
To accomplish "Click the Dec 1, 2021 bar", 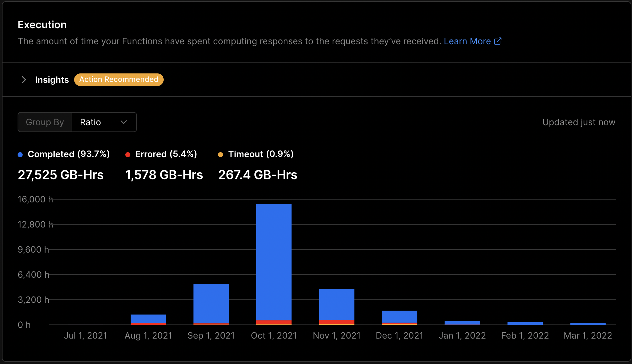I will (x=400, y=316).
